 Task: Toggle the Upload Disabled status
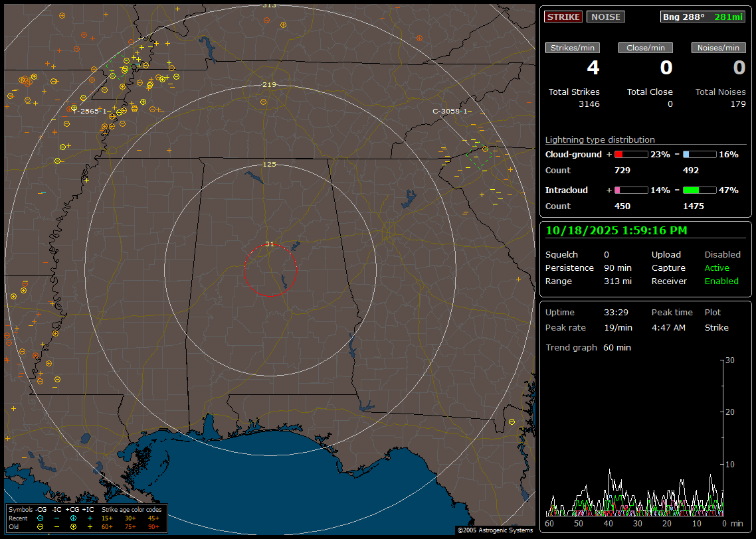(722, 254)
